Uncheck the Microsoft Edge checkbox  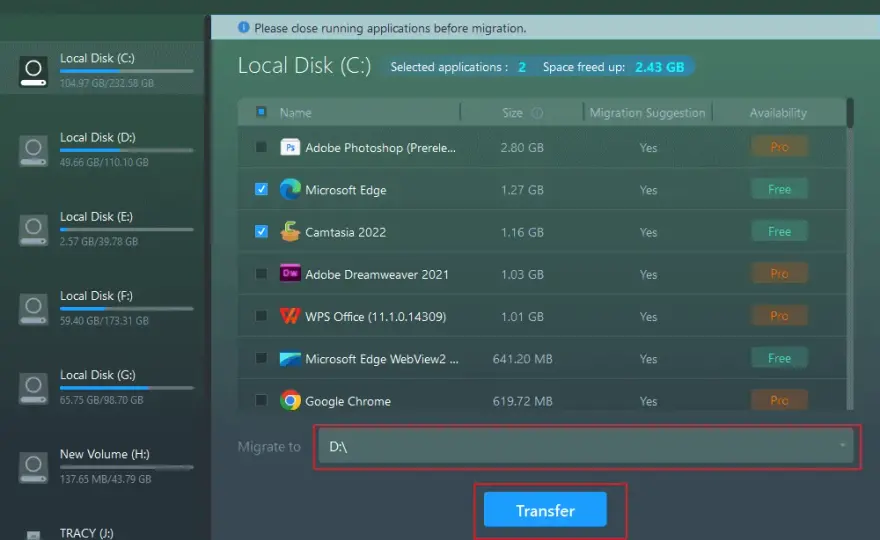[261, 189]
